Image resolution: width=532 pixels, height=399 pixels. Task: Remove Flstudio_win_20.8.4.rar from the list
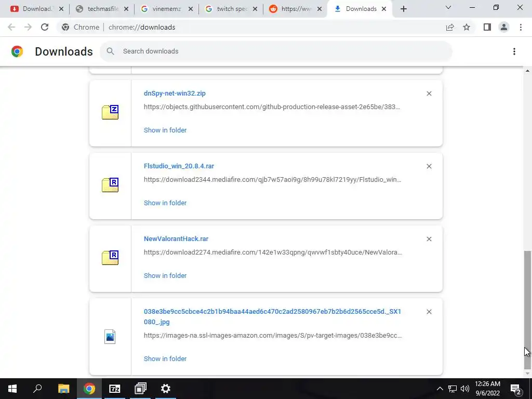(429, 166)
